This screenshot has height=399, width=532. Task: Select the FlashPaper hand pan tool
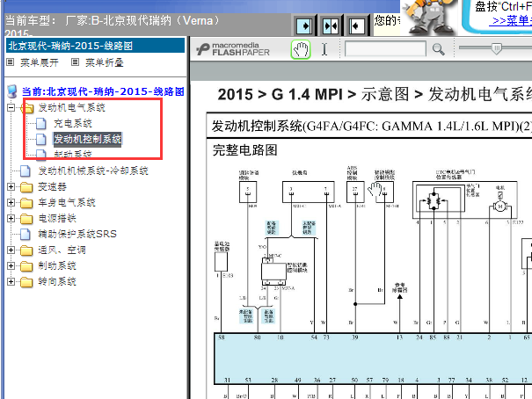pyautogui.click(x=301, y=49)
